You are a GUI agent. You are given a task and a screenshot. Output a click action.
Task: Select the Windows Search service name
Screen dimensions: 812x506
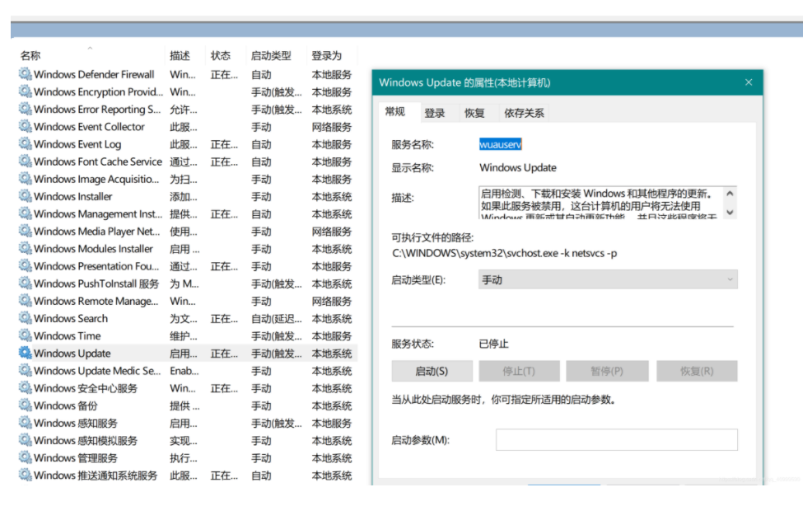click(x=71, y=318)
